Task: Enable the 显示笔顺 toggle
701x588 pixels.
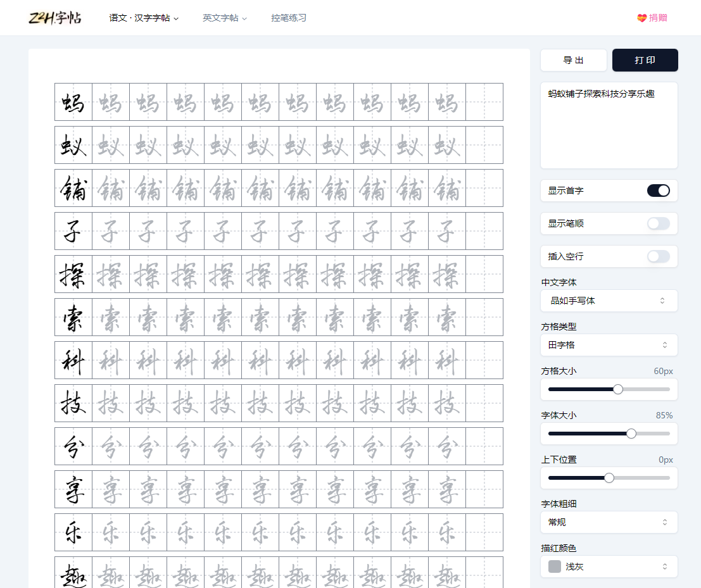Action: tap(659, 223)
